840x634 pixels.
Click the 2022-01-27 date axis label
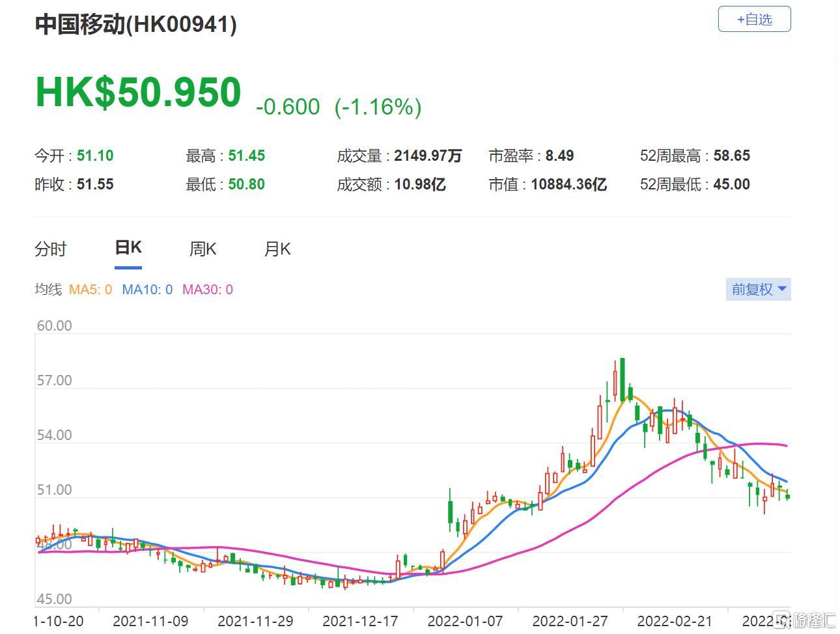pos(570,621)
